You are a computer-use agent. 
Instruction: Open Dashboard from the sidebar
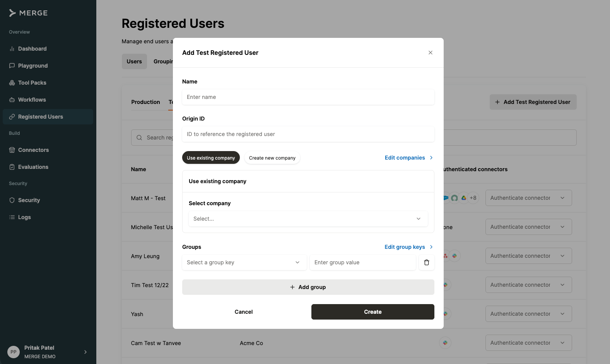pyautogui.click(x=48, y=49)
